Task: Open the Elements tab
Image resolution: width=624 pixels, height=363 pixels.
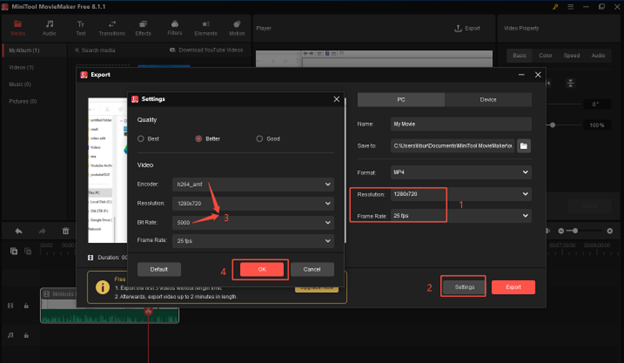Action: pyautogui.click(x=206, y=28)
